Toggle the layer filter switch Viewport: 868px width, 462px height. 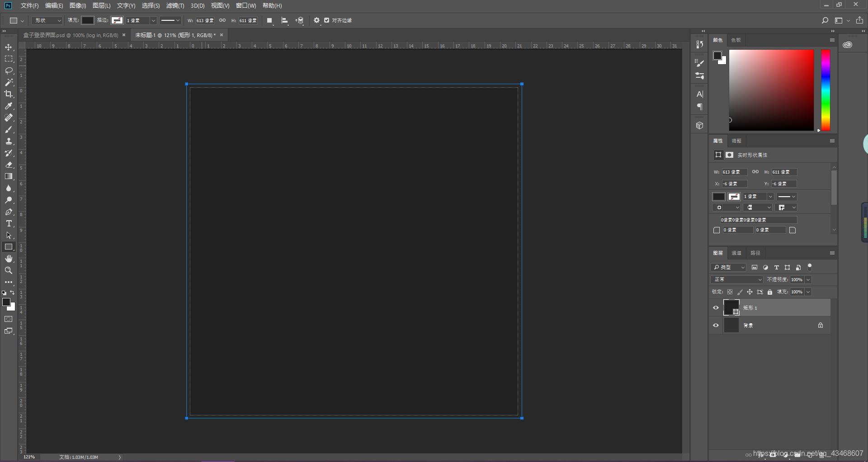tap(810, 267)
